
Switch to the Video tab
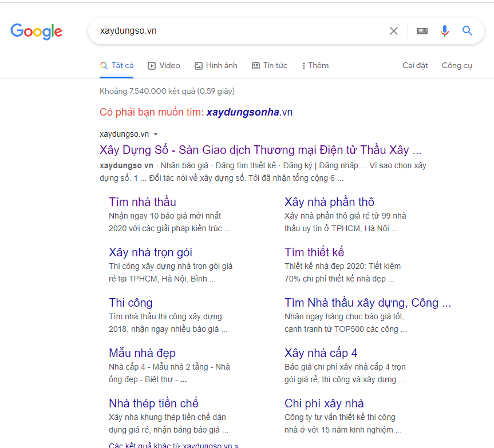(164, 66)
